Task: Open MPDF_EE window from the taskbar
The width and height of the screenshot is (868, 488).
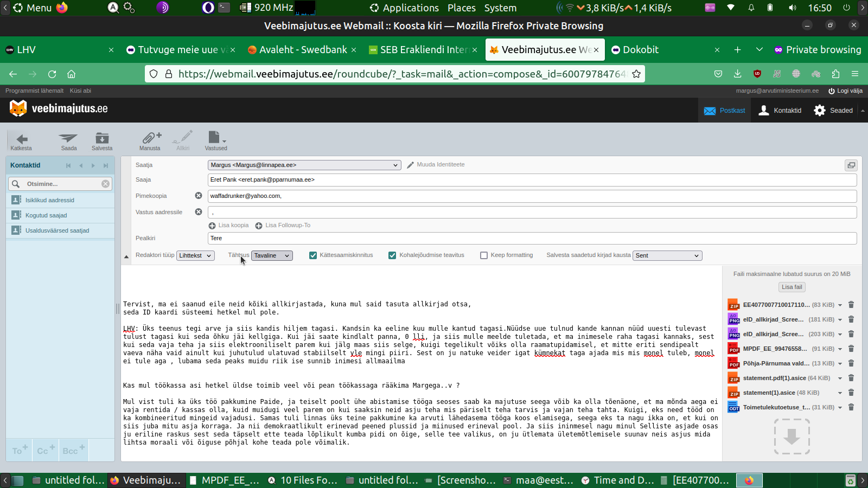Action: pos(224,480)
